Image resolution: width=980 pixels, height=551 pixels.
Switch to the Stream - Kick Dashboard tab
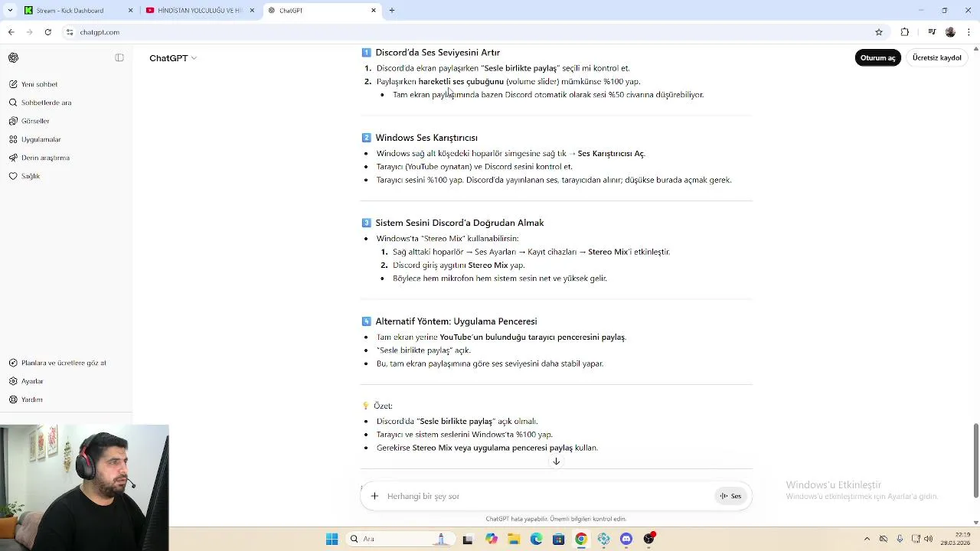click(x=78, y=11)
